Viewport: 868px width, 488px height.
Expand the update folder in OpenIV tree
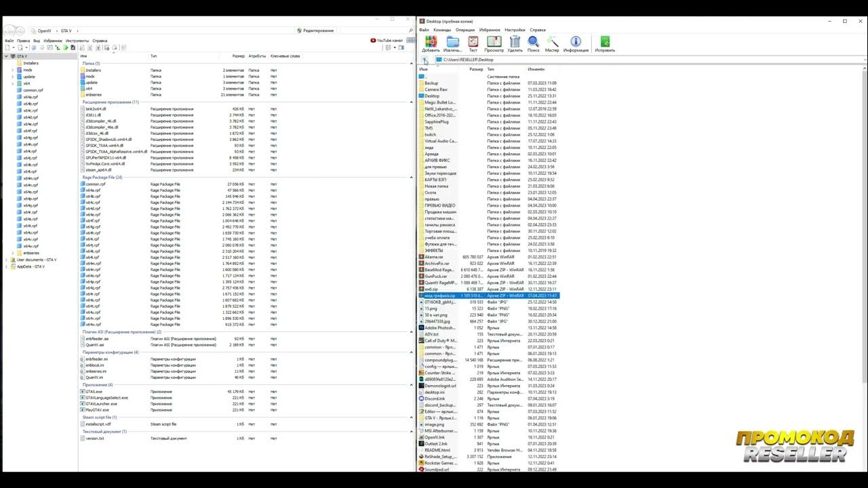(x=12, y=77)
